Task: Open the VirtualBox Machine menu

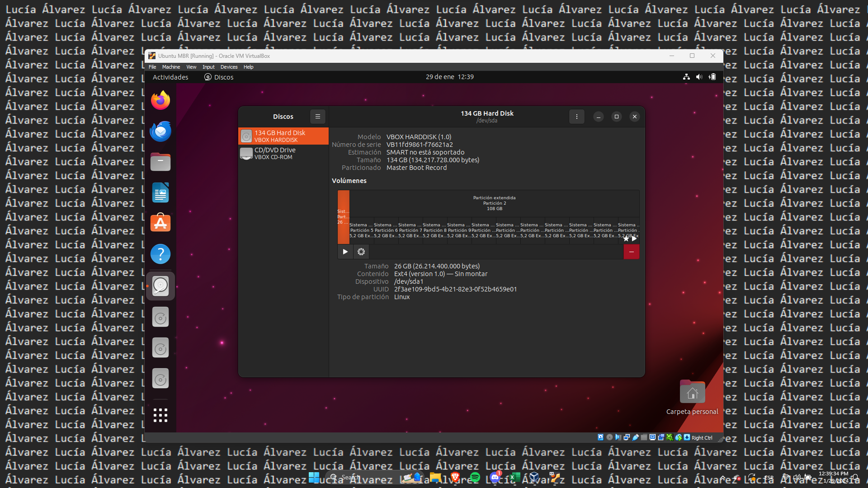Action: pos(171,67)
